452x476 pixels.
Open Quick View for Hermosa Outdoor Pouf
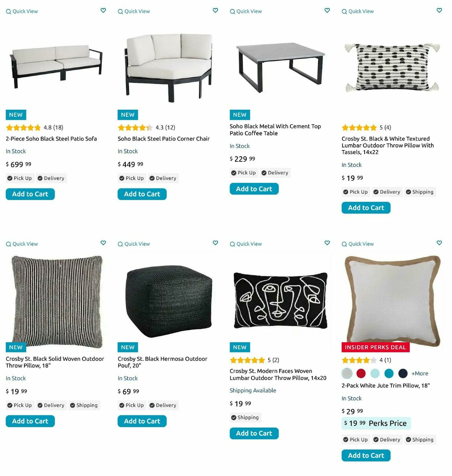tap(134, 244)
